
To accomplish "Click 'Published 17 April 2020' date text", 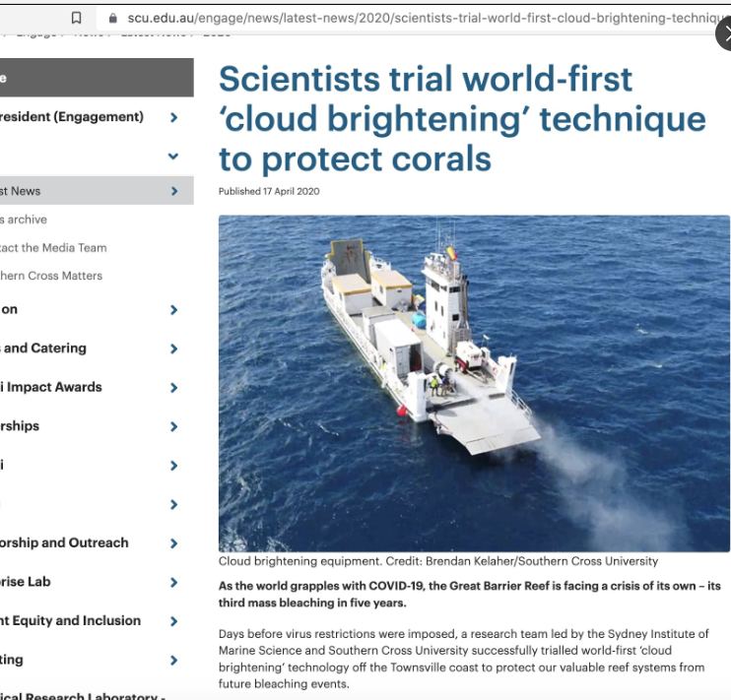I will (269, 191).
